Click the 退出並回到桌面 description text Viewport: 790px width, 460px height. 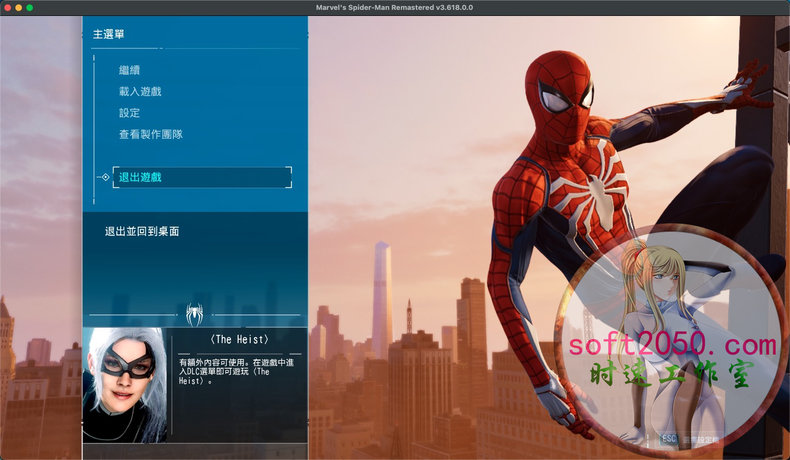click(142, 231)
